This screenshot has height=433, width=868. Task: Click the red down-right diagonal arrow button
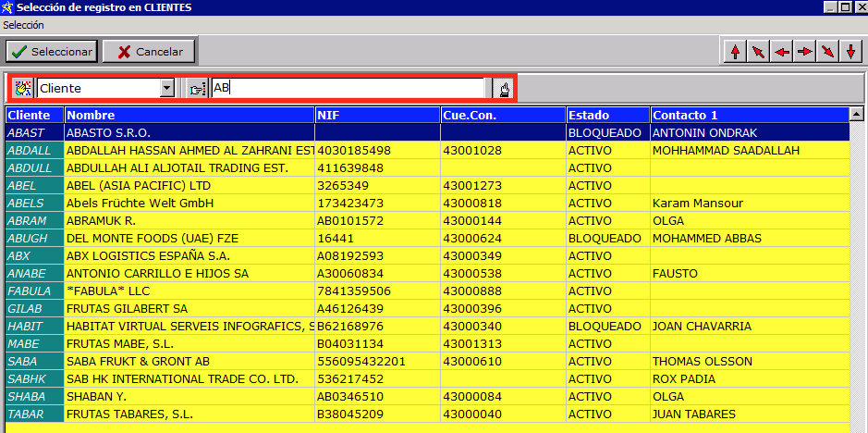[x=827, y=52]
